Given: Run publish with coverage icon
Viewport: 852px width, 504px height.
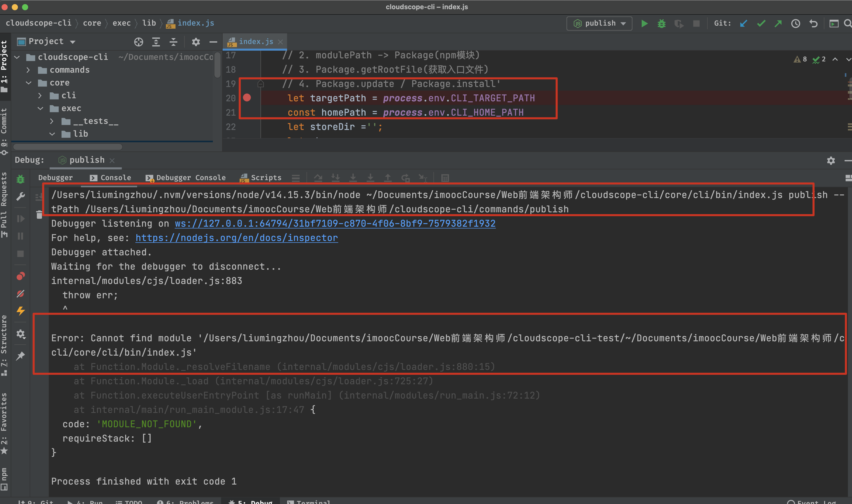Looking at the screenshot, I should (679, 24).
